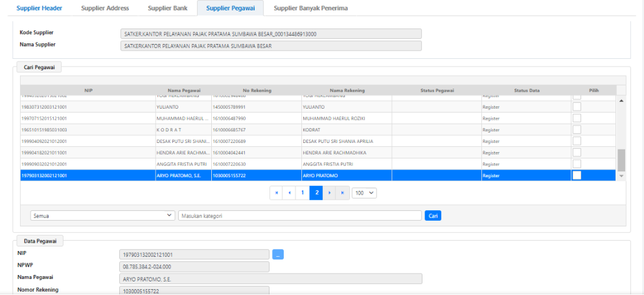Jump to last page of results
The width and height of the screenshot is (644, 295).
coord(342,193)
